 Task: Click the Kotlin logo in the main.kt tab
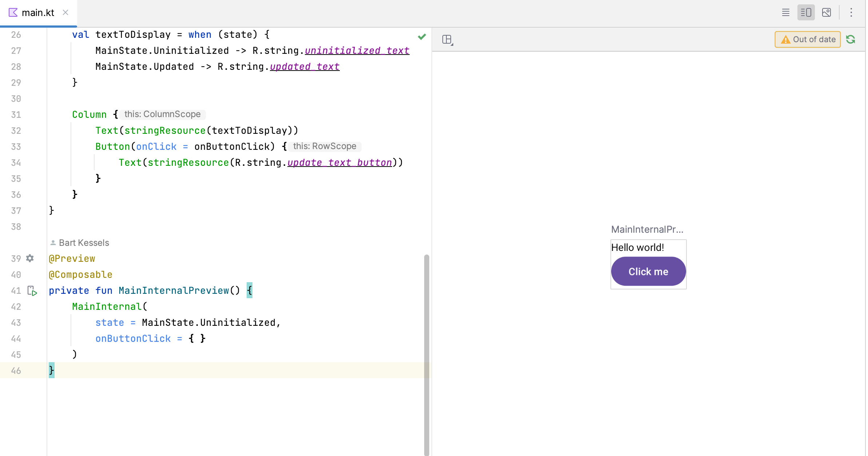[x=13, y=12]
